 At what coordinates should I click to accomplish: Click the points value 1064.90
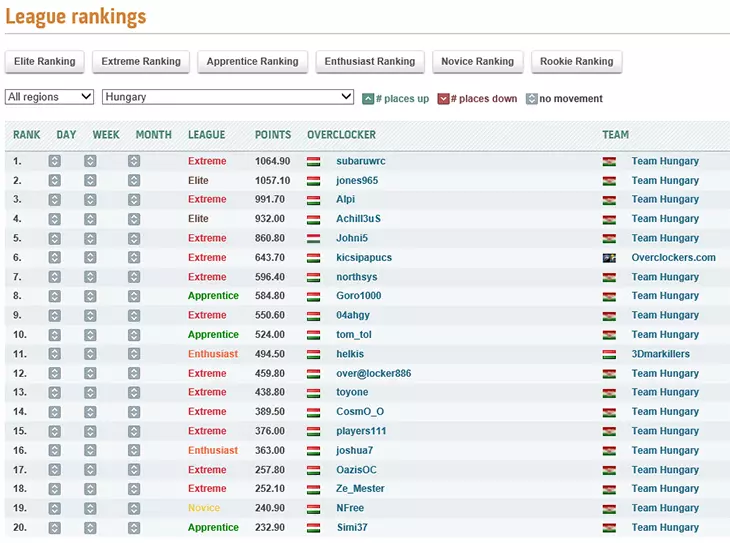point(272,161)
